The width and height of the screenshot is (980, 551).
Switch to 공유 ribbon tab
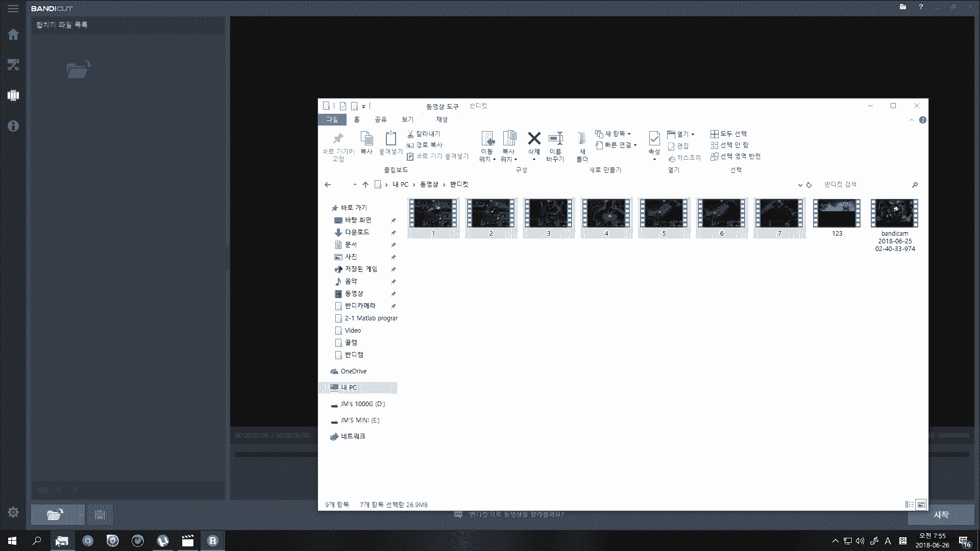pos(381,119)
